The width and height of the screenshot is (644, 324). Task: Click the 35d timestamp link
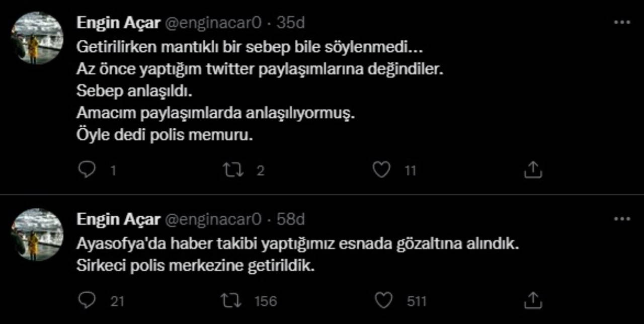coord(291,23)
